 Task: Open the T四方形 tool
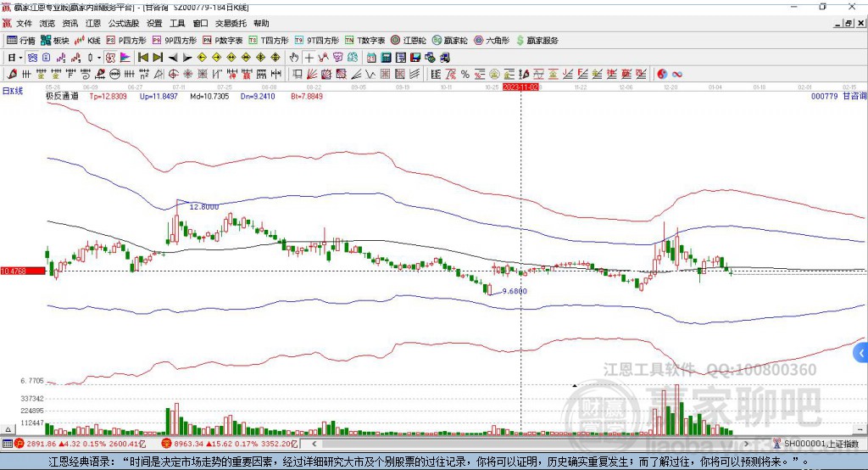coord(269,41)
